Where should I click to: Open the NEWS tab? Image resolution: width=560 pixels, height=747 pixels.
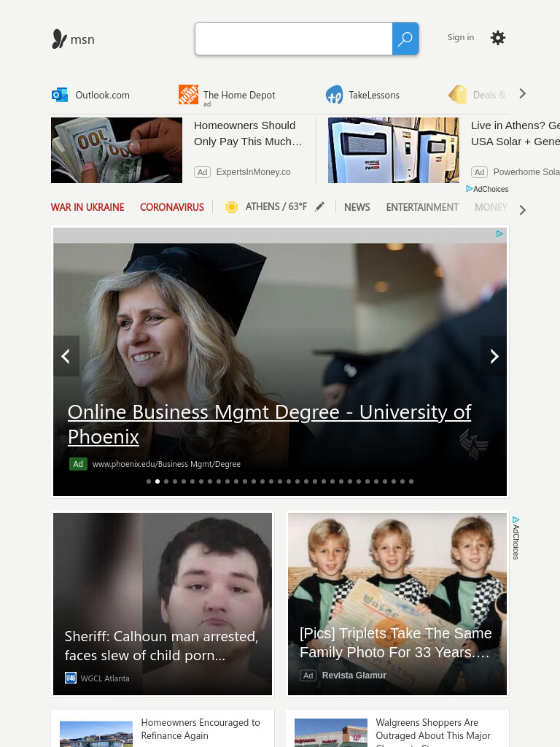point(357,207)
